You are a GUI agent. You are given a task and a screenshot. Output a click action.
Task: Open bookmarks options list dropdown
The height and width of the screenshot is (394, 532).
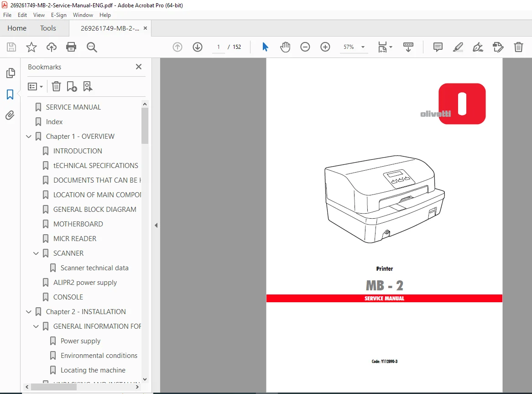(35, 87)
